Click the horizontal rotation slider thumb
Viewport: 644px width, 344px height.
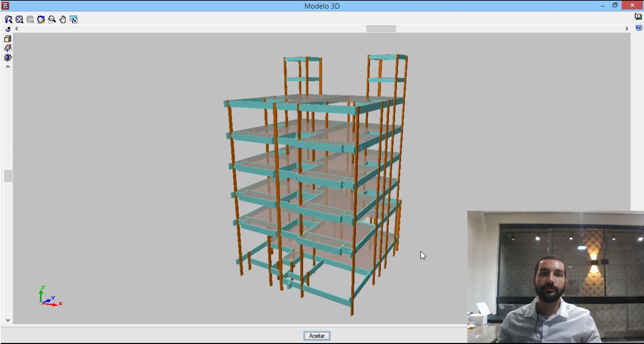click(381, 29)
